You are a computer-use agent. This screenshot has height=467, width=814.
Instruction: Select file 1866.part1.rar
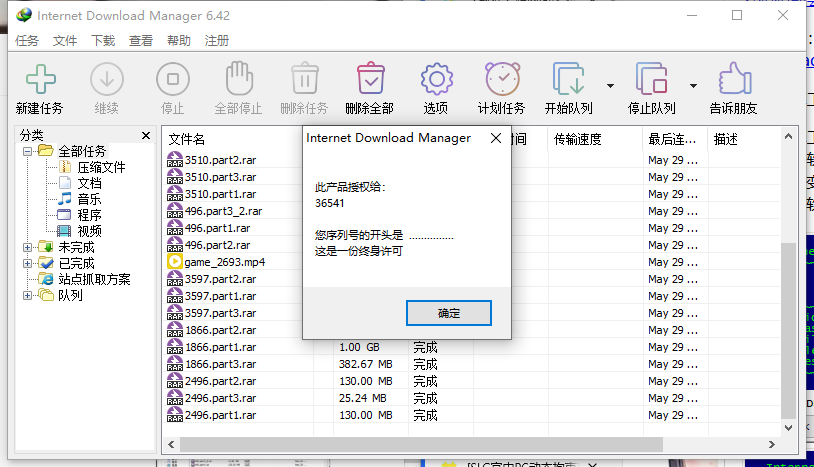click(220, 347)
